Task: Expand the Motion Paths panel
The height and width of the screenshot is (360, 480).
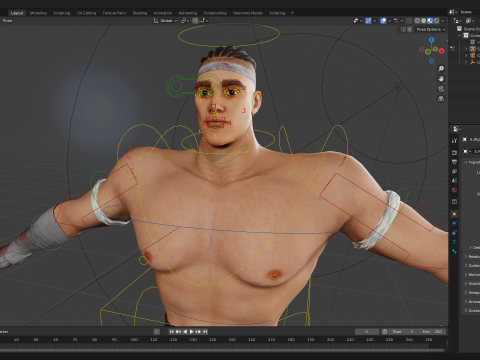Action: 466,274
